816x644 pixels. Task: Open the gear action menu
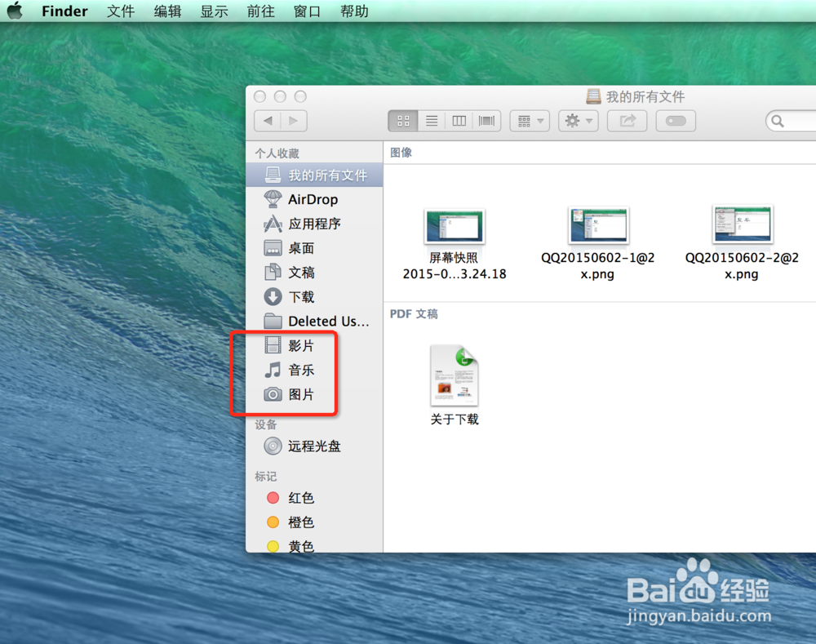click(x=579, y=121)
